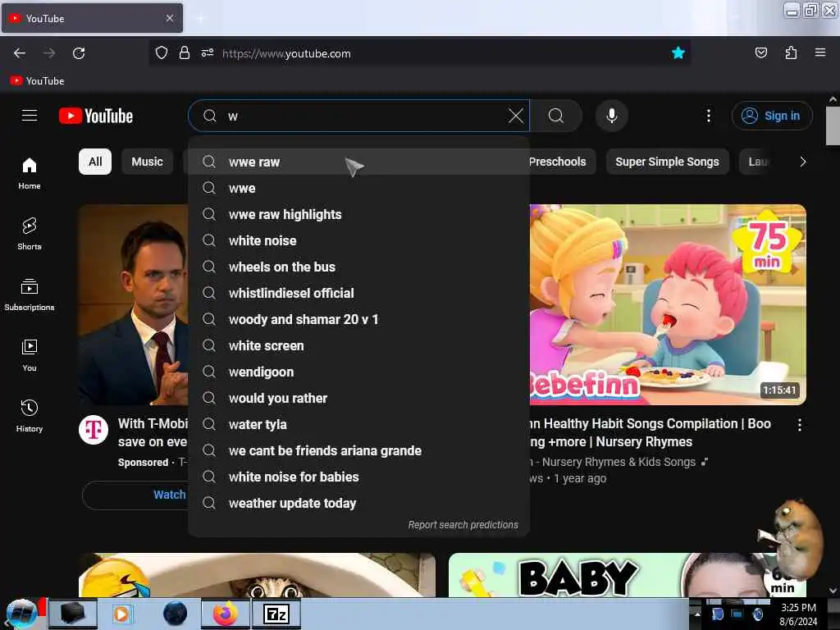Open the laughing emoji cat video thumbnail
The height and width of the screenshot is (630, 840).
257,575
